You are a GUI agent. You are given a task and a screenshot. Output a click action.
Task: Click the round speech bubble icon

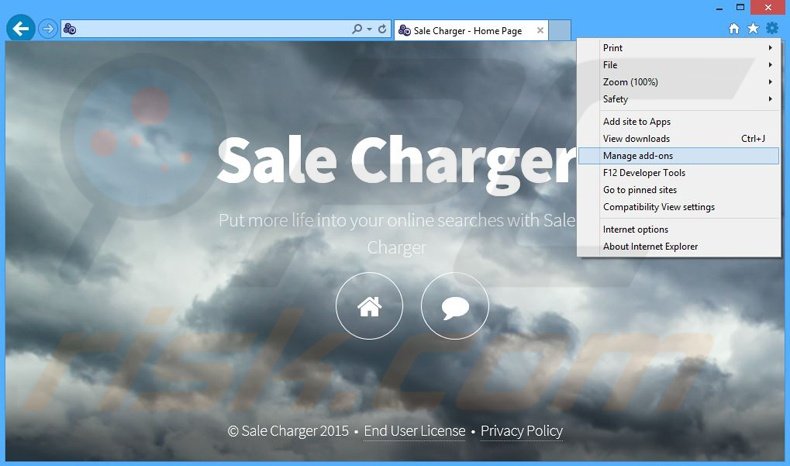455,306
